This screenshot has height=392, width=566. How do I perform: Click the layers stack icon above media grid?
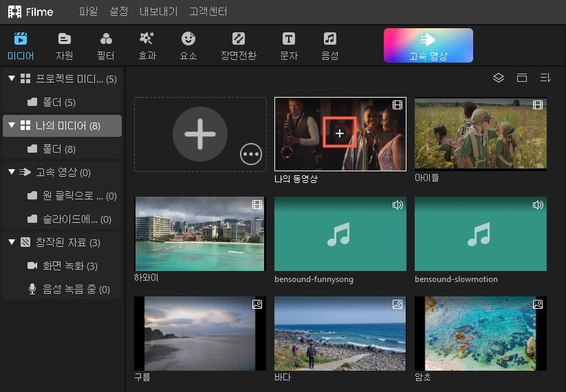[498, 78]
